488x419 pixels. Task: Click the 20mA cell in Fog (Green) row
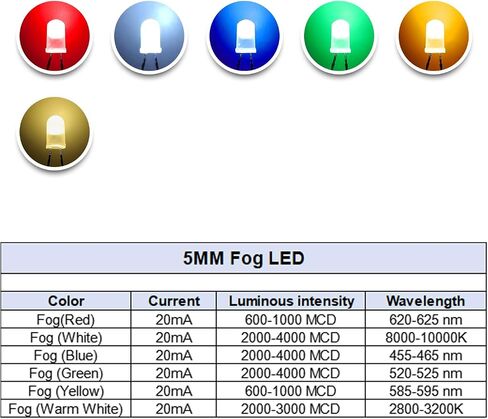pos(174,373)
